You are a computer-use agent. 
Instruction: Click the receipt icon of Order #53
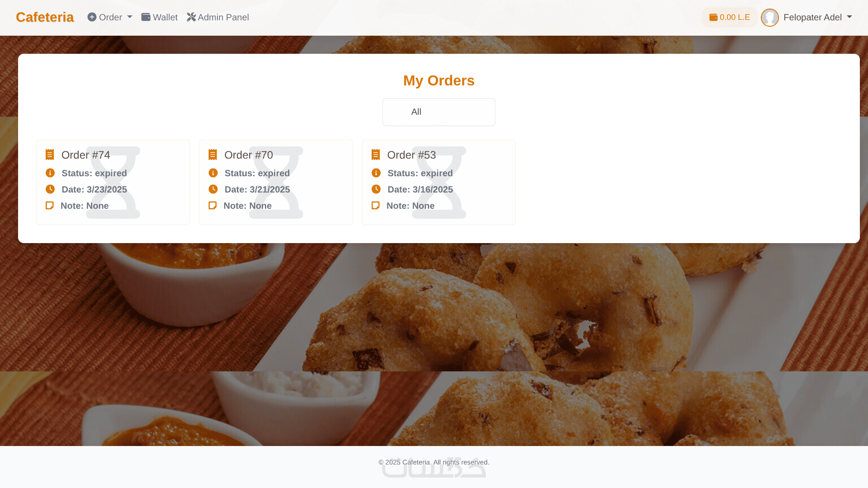click(x=376, y=155)
